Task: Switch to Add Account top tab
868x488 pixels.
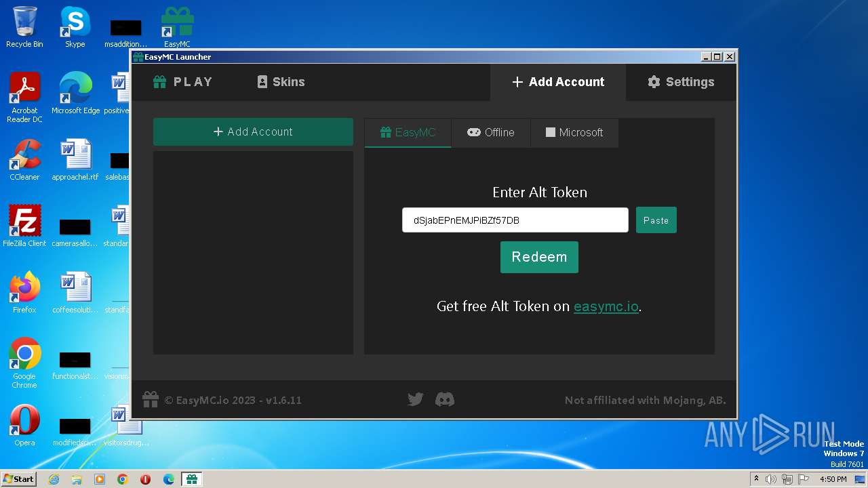Action: point(557,82)
